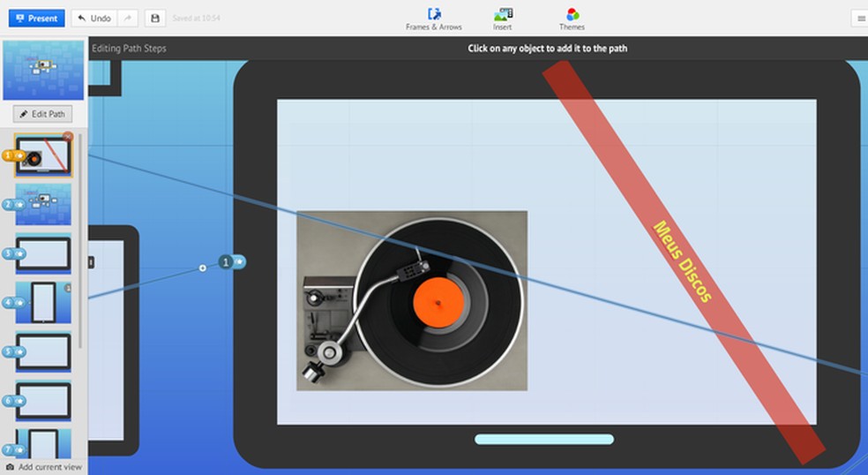The image size is (868, 475).
Task: Open the hamburger menu at top right
Action: click(860, 19)
